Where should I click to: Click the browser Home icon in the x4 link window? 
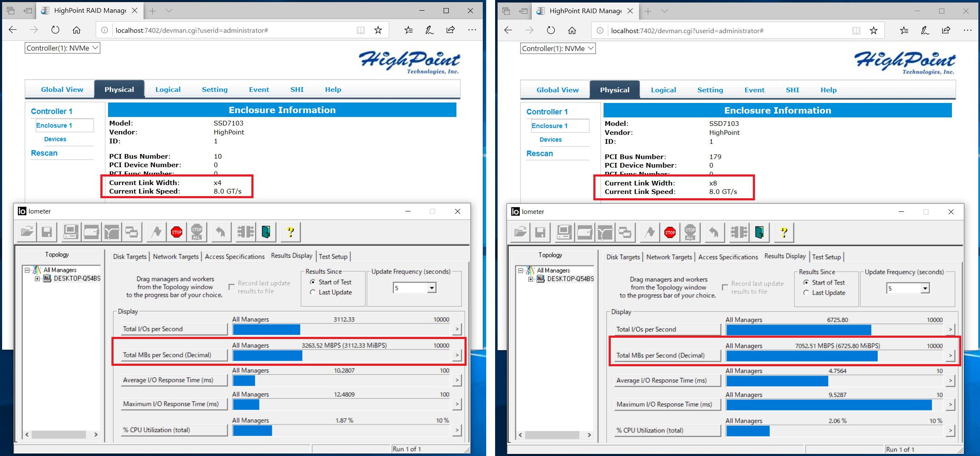[x=77, y=30]
